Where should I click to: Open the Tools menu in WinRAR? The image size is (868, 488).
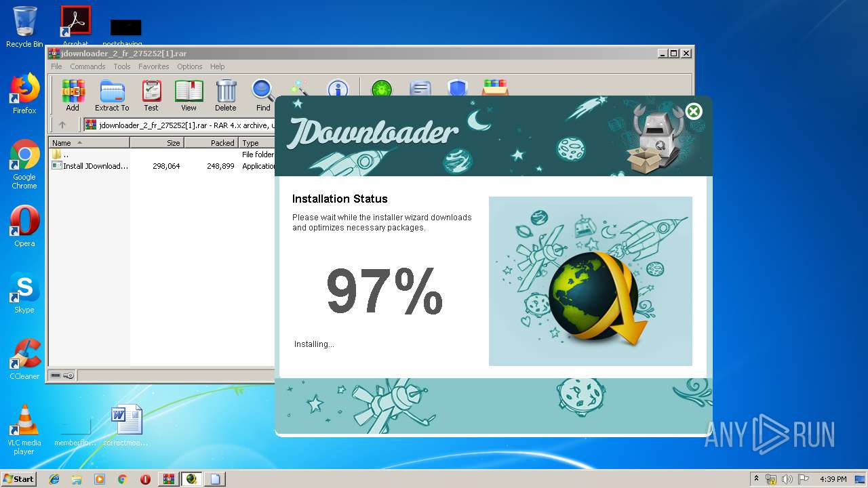click(x=122, y=66)
